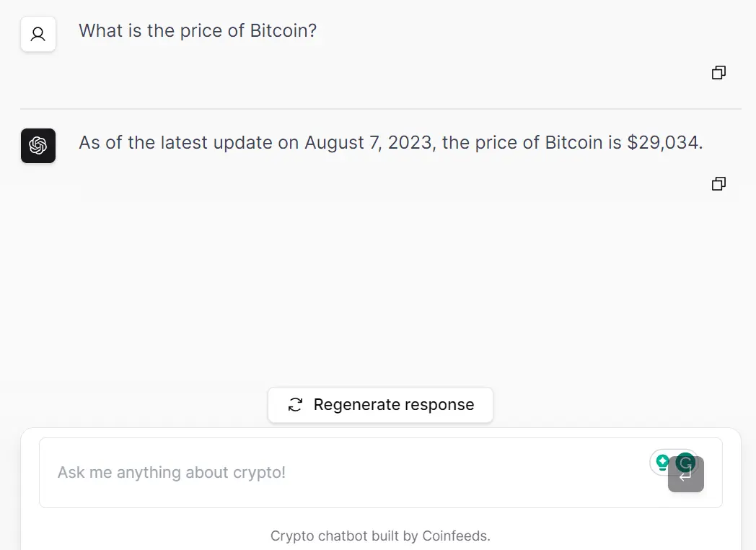Click the user's question message bubble

point(198,30)
